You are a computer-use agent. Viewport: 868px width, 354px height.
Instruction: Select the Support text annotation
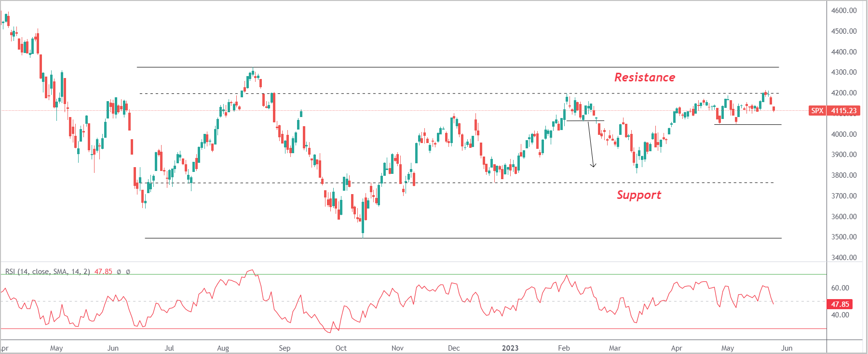(x=639, y=195)
